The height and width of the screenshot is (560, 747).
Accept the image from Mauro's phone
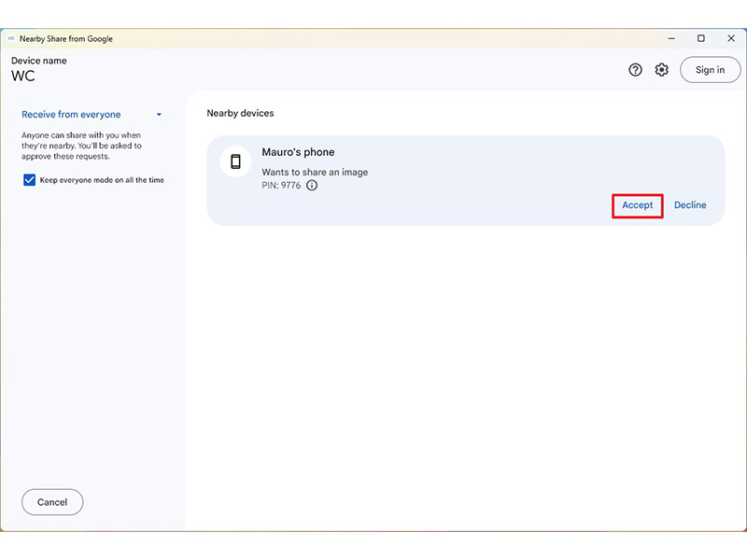pyautogui.click(x=638, y=205)
